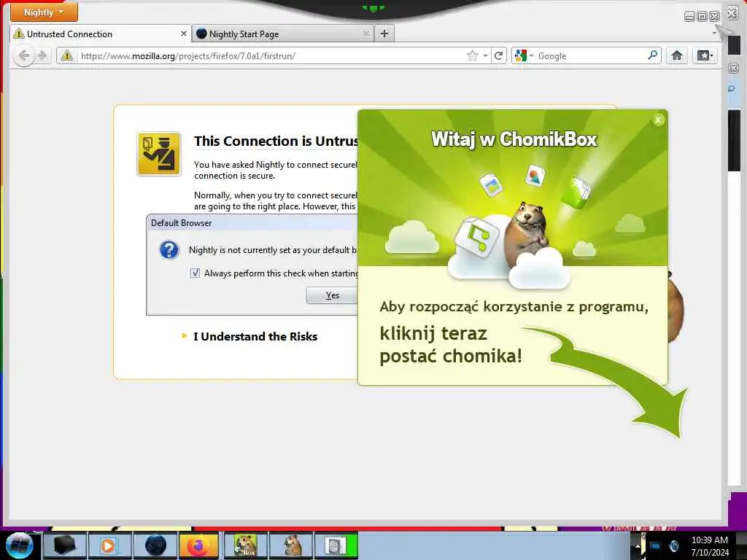
Task: Bookmark this page with the star icon
Action: pyautogui.click(x=473, y=55)
